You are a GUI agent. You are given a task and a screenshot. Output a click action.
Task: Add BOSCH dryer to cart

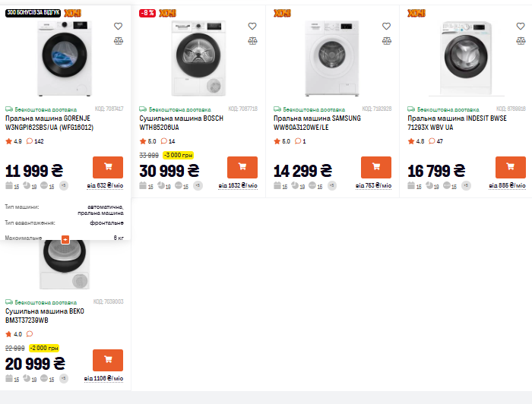[242, 167]
